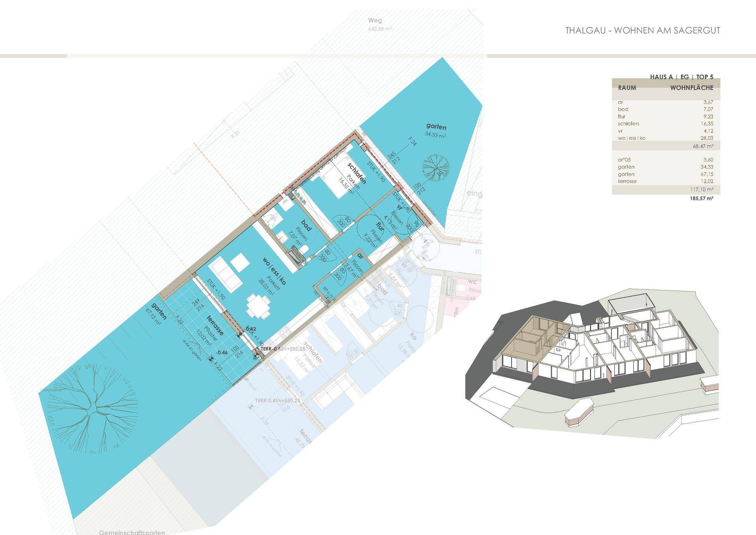The height and width of the screenshot is (535, 756).
Task: Click the garten 34,33 m² label on plan
Action: (x=435, y=130)
